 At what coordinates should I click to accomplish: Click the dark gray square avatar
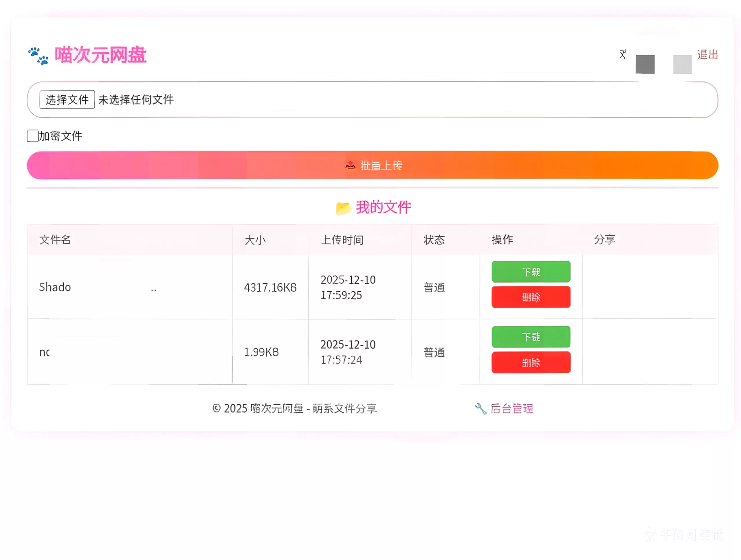coord(645,64)
